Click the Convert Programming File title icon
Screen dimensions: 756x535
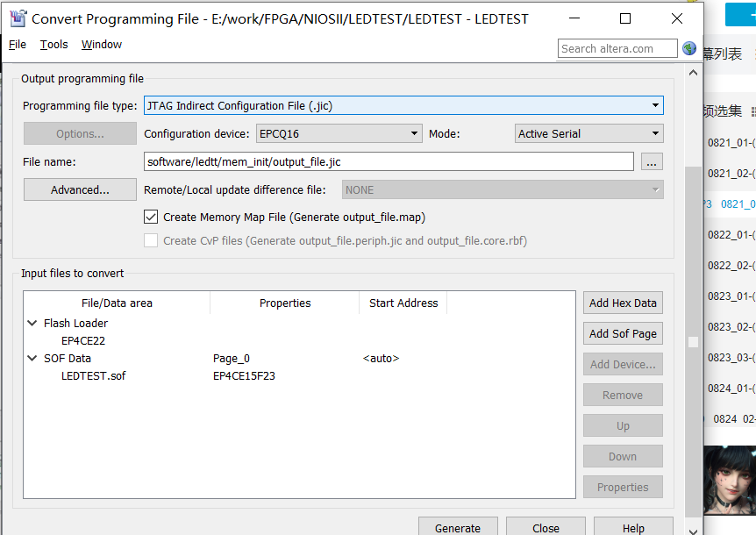[18, 18]
